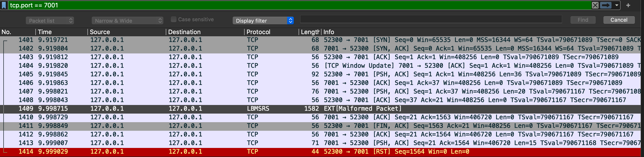Open the Display filter search type dropdown
The image size is (644, 157).
263,21
